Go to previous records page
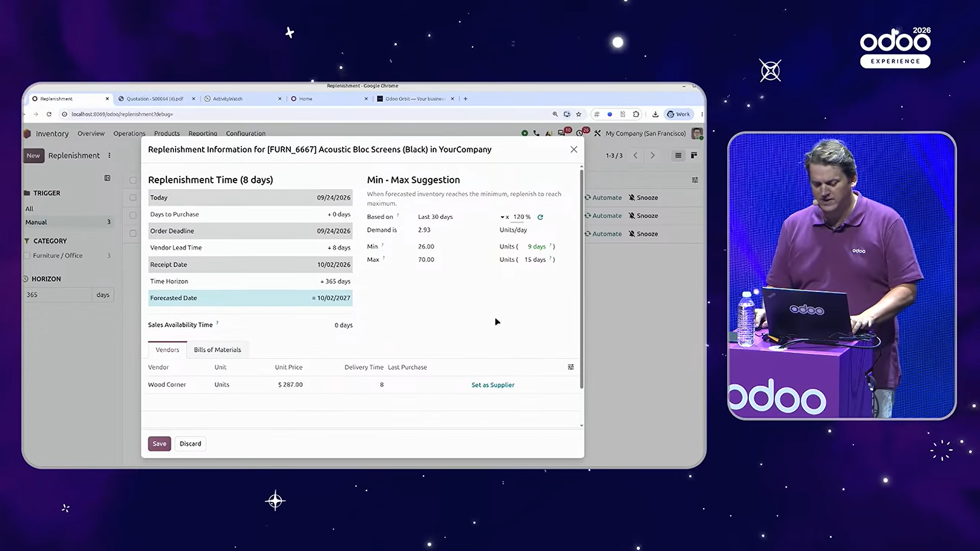This screenshot has width=980, height=551. tap(635, 156)
